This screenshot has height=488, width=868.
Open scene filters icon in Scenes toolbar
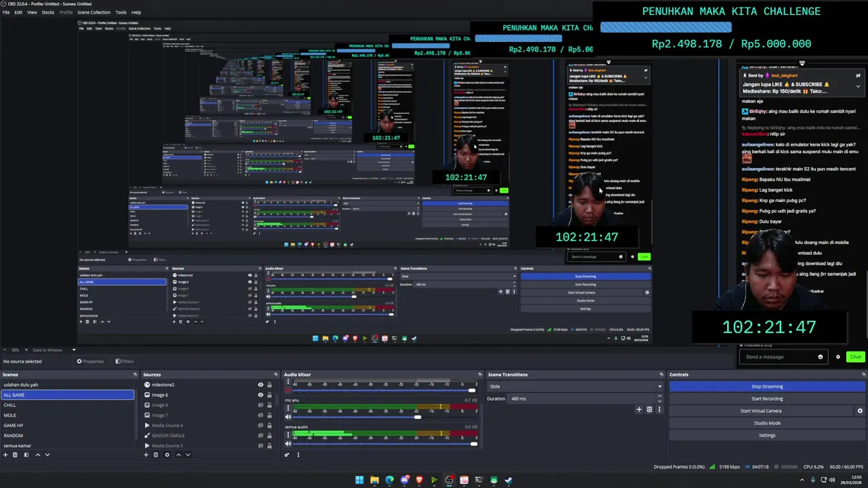pyautogui.click(x=26, y=455)
